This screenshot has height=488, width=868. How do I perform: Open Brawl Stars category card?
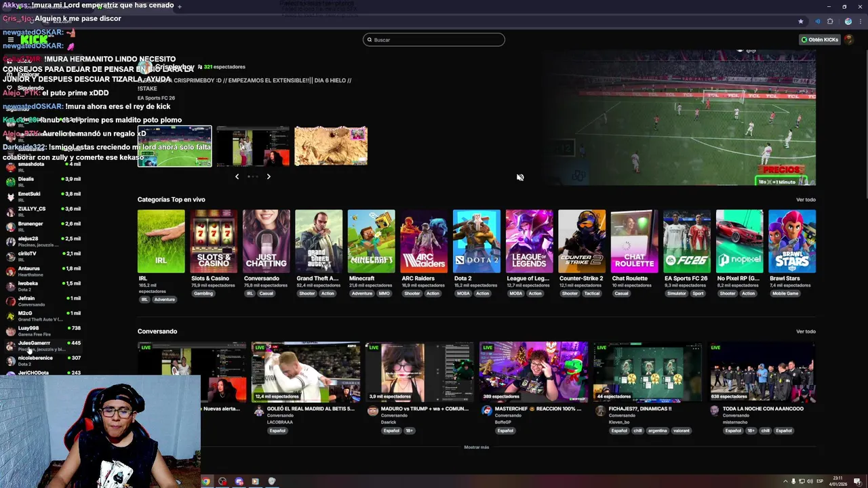tap(792, 241)
